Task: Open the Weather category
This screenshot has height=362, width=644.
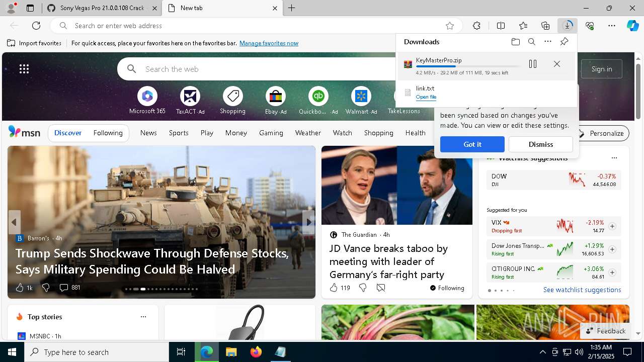Action: coord(308,133)
